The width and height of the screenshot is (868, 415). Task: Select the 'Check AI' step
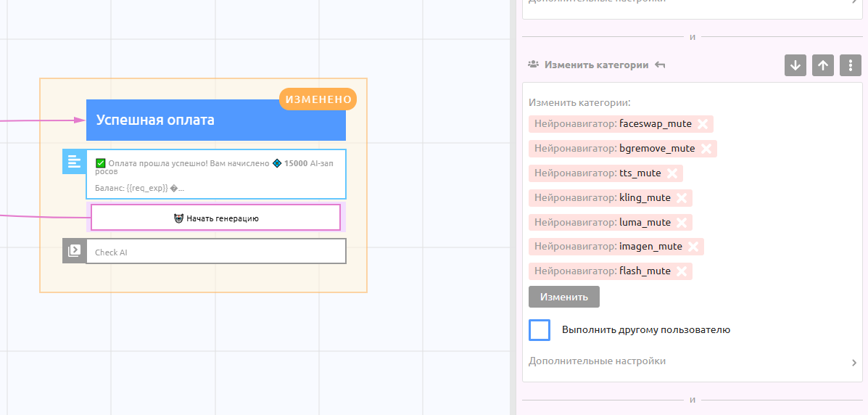(215, 252)
